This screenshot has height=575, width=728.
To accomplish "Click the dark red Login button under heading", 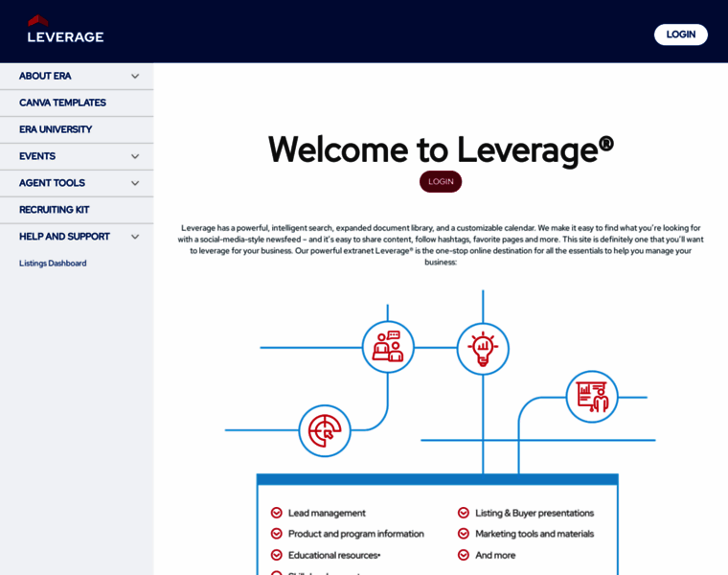I will [441, 181].
